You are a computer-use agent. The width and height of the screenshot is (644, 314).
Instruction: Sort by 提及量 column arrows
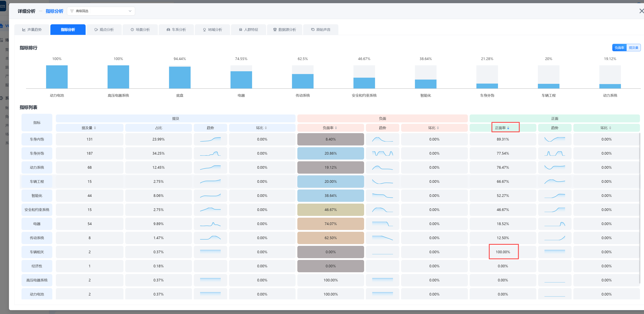95,128
